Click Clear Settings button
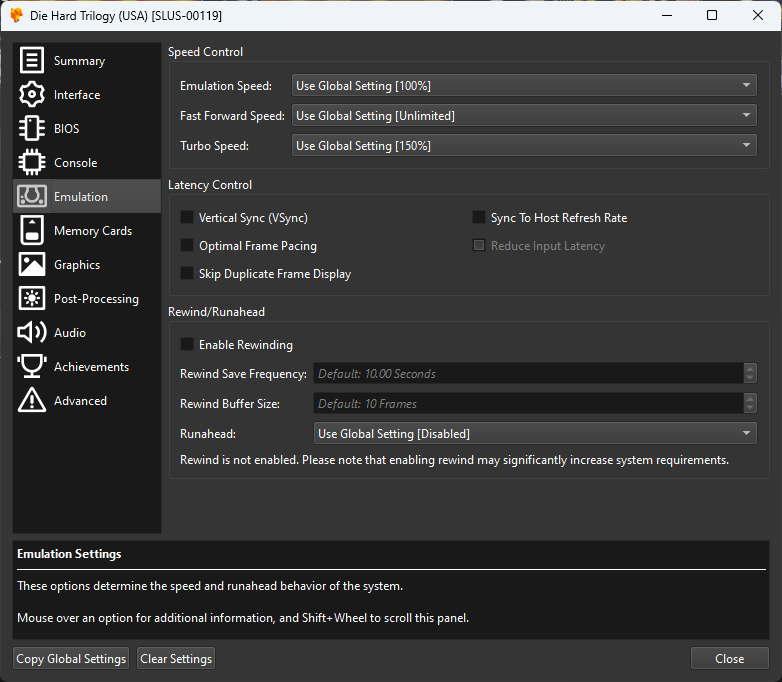The height and width of the screenshot is (682, 782). (x=176, y=659)
